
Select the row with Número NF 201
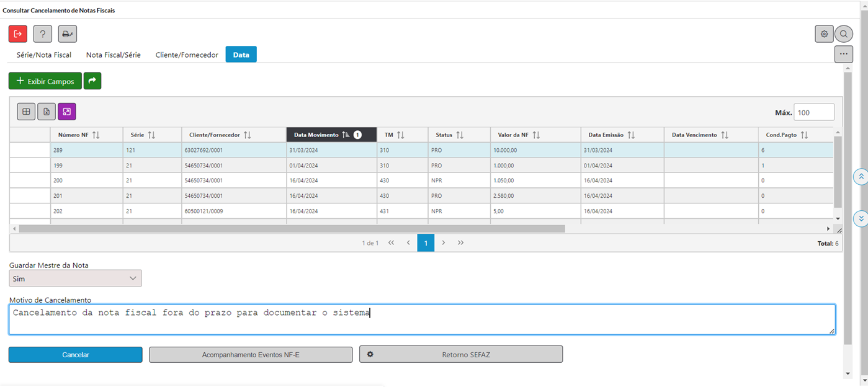click(x=422, y=196)
